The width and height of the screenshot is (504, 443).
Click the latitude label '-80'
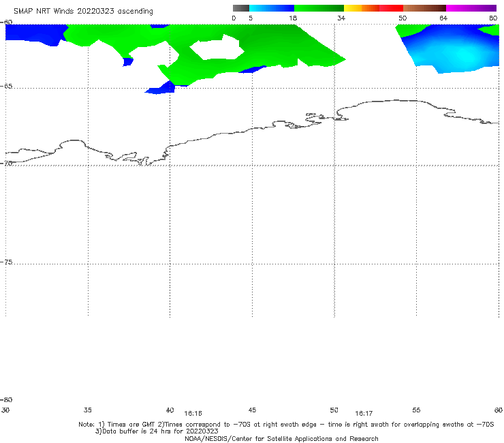[7, 400]
